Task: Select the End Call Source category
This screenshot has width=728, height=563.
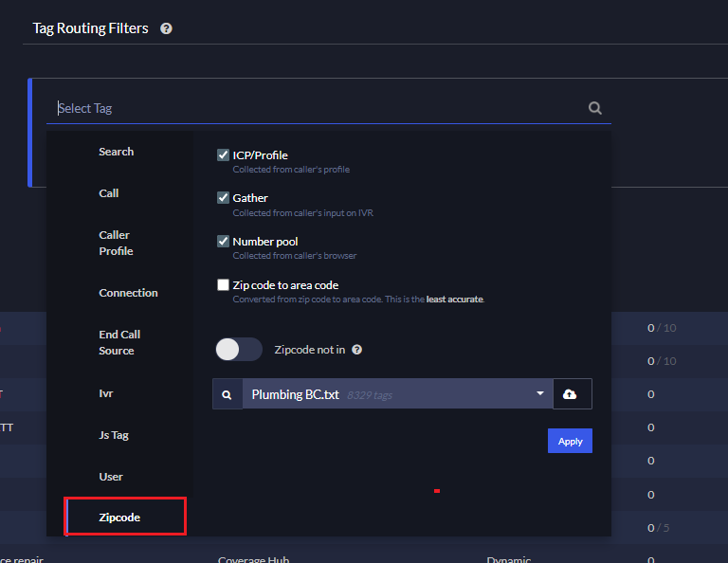Action: click(119, 342)
